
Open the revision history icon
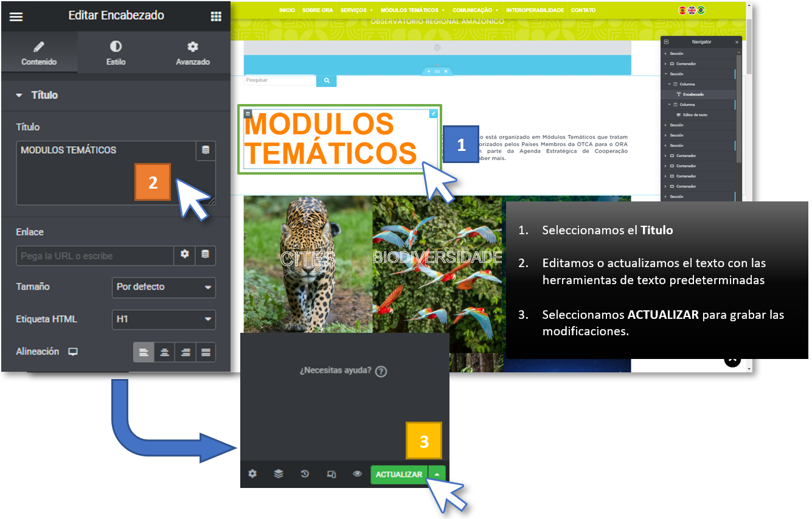click(x=305, y=474)
